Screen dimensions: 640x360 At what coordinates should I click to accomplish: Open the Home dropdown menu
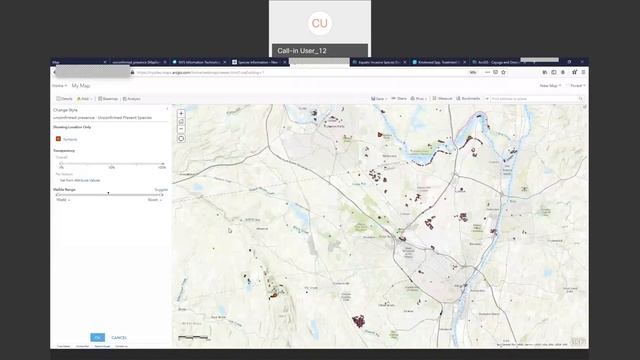tap(59, 86)
